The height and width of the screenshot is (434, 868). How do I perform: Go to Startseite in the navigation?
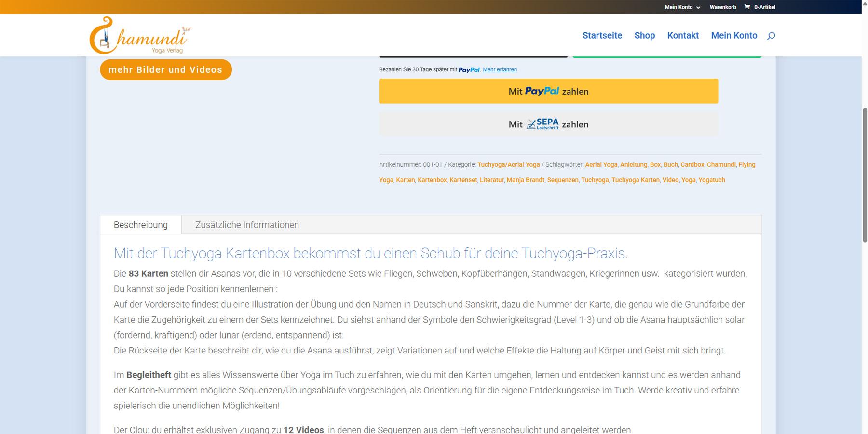click(602, 35)
